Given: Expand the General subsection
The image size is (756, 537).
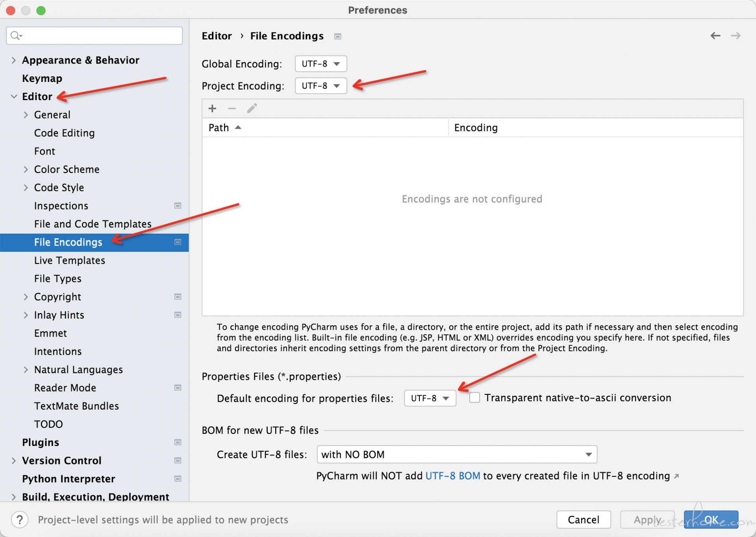Looking at the screenshot, I should (x=26, y=115).
